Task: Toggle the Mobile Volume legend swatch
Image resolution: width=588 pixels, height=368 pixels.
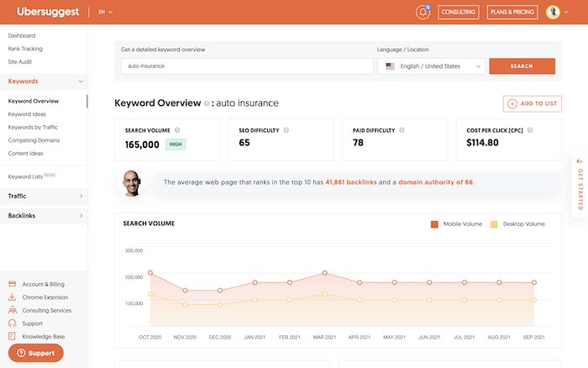Action: point(434,224)
